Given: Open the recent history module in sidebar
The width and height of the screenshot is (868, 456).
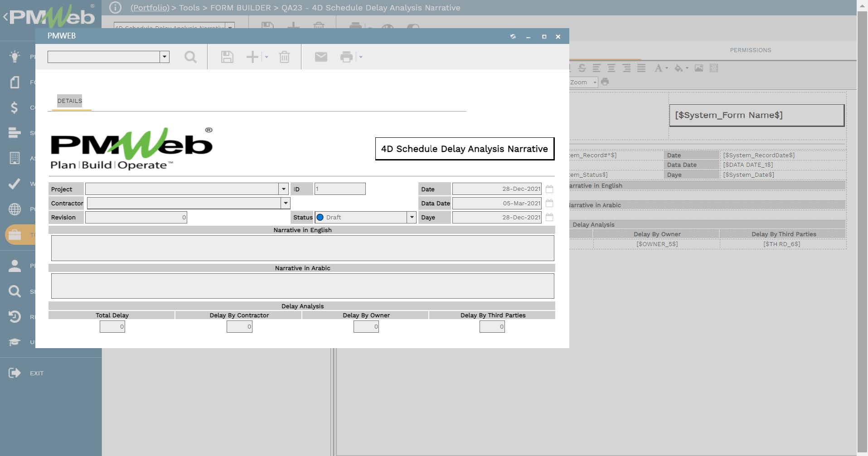Looking at the screenshot, I should (x=15, y=316).
